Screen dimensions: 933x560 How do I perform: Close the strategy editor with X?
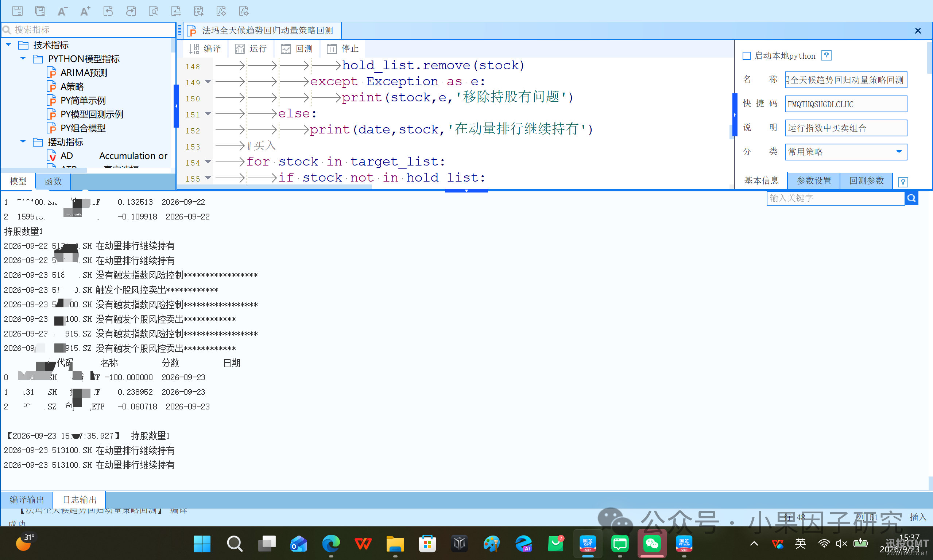918,31
